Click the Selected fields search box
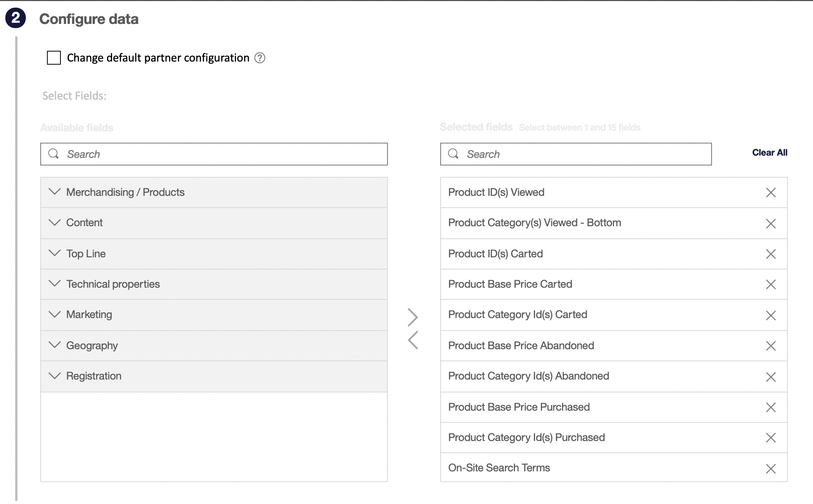The image size is (813, 504). pyautogui.click(x=576, y=154)
